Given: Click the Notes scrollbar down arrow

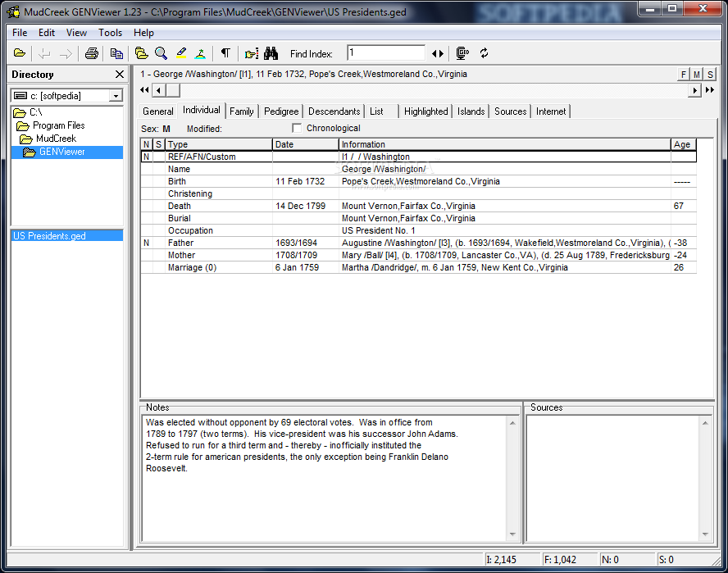Looking at the screenshot, I should point(512,534).
